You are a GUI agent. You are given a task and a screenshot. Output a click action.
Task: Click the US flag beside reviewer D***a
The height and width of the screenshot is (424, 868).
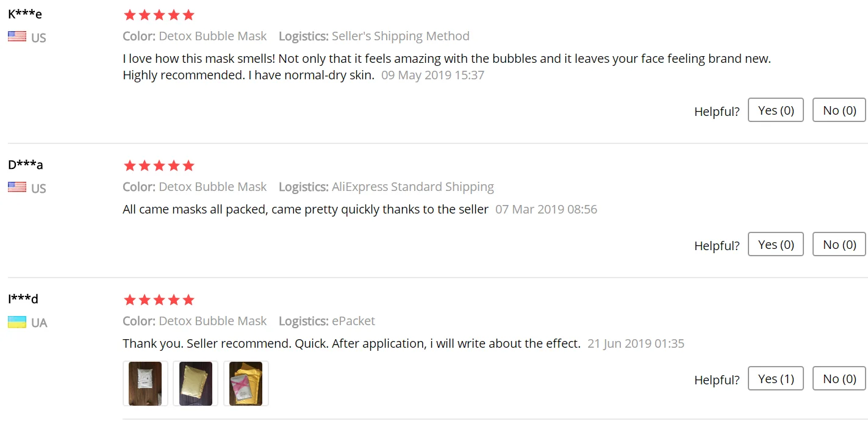tap(17, 187)
